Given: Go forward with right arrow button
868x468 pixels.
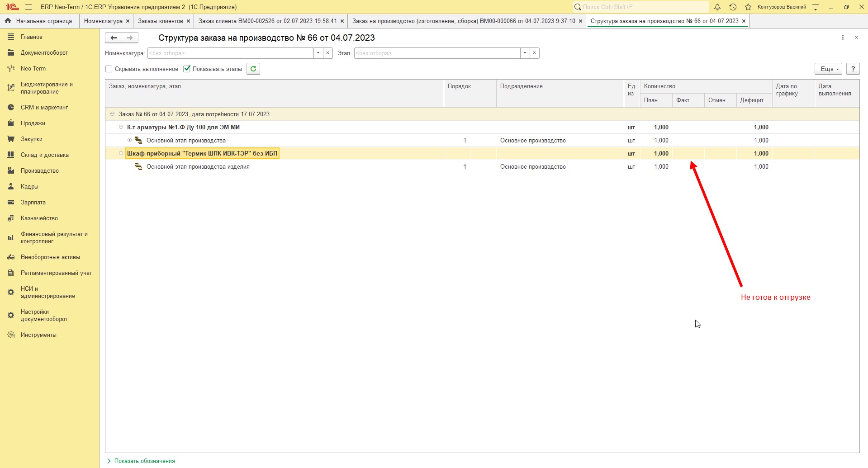Looking at the screenshot, I should click(130, 38).
